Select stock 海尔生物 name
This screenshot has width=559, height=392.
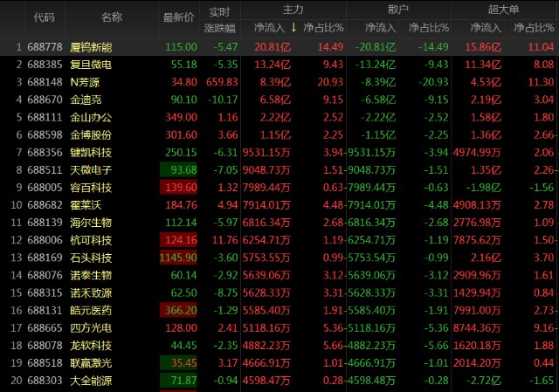point(91,223)
